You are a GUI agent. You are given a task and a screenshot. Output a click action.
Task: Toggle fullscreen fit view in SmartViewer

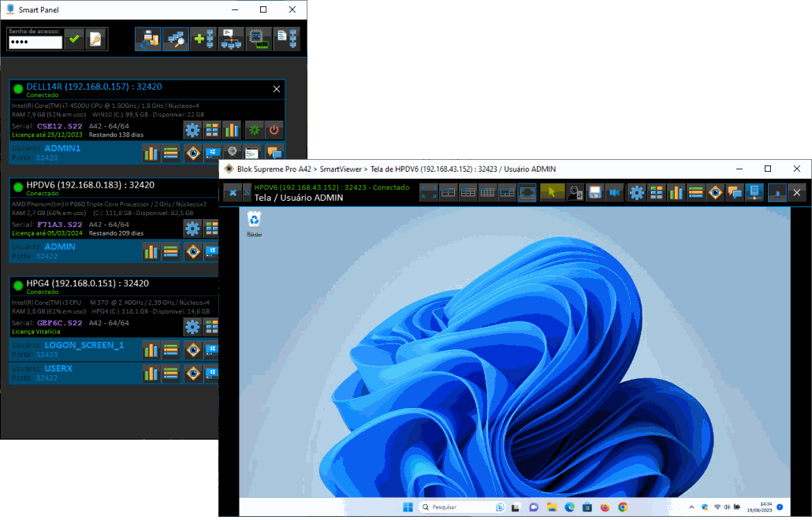click(527, 192)
